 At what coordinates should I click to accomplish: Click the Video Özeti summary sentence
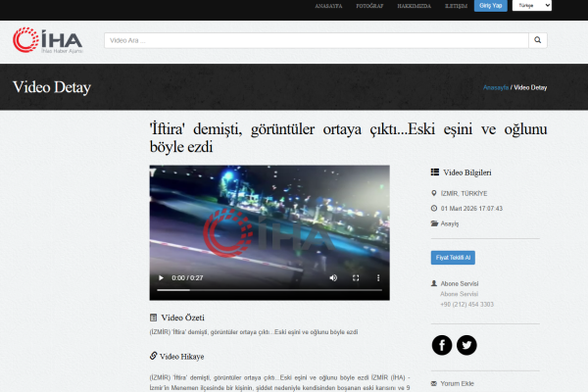pos(254,332)
